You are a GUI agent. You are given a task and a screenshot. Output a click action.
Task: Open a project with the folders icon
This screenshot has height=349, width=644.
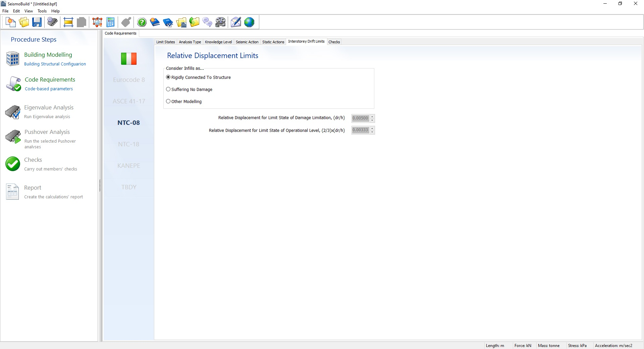24,22
